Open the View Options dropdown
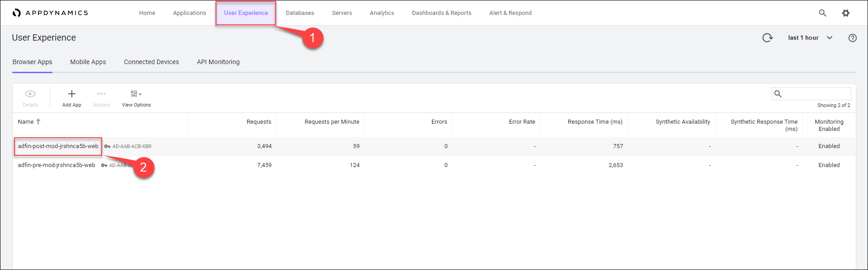This screenshot has height=270, width=868. click(x=136, y=94)
